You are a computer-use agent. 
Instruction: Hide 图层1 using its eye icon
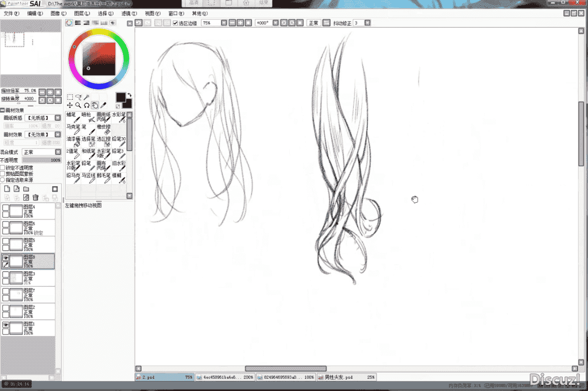point(6,325)
